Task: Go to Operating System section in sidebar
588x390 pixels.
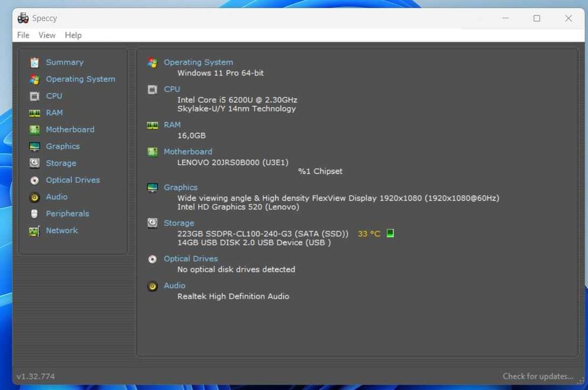Action: [x=81, y=79]
